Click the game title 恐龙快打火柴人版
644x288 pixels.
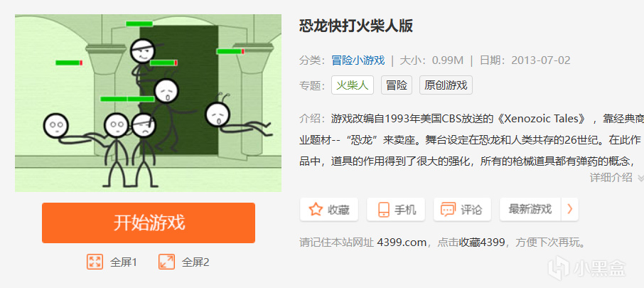click(x=356, y=26)
